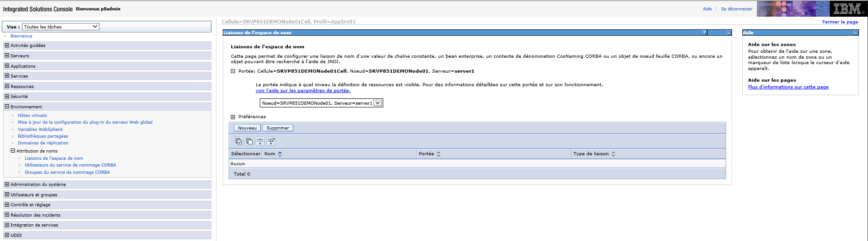Collapse the Environnement navigation section
The height and width of the screenshot is (241, 868).
(7, 107)
